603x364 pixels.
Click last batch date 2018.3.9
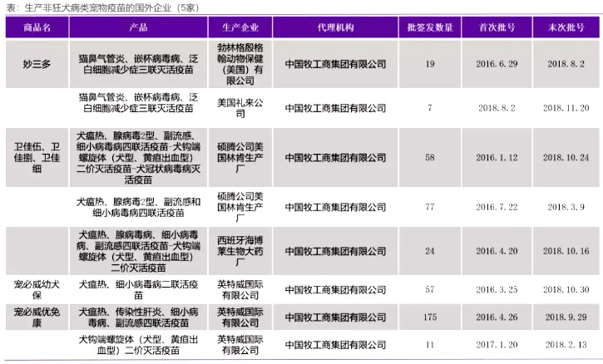pos(566,207)
